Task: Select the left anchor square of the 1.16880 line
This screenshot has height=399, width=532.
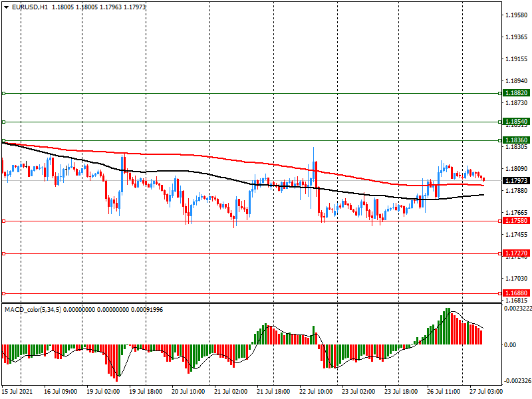Action: point(4,293)
